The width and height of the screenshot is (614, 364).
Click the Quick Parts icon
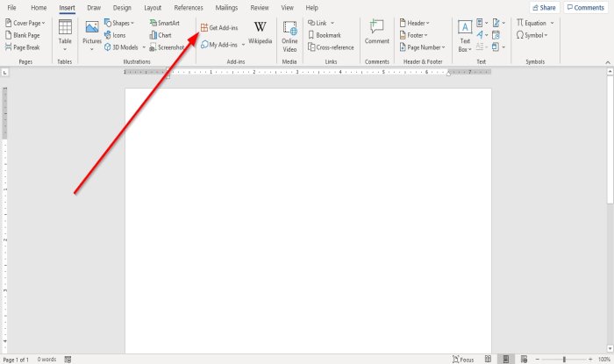pyautogui.click(x=480, y=23)
